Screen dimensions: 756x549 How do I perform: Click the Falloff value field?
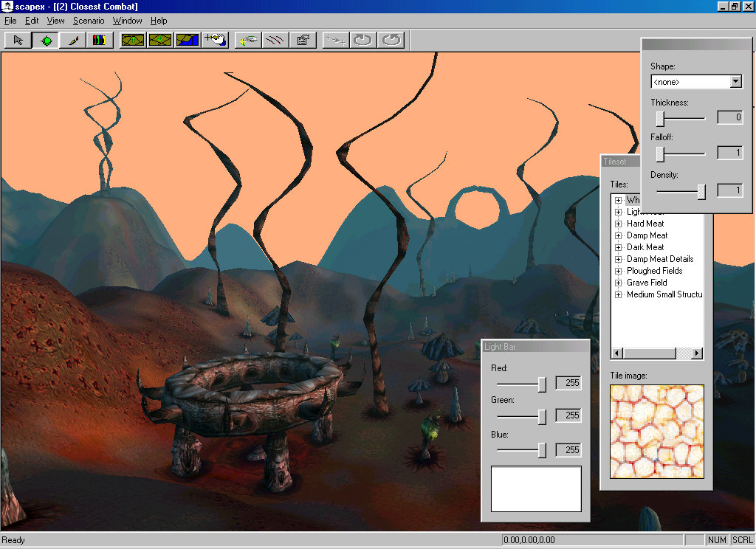730,153
